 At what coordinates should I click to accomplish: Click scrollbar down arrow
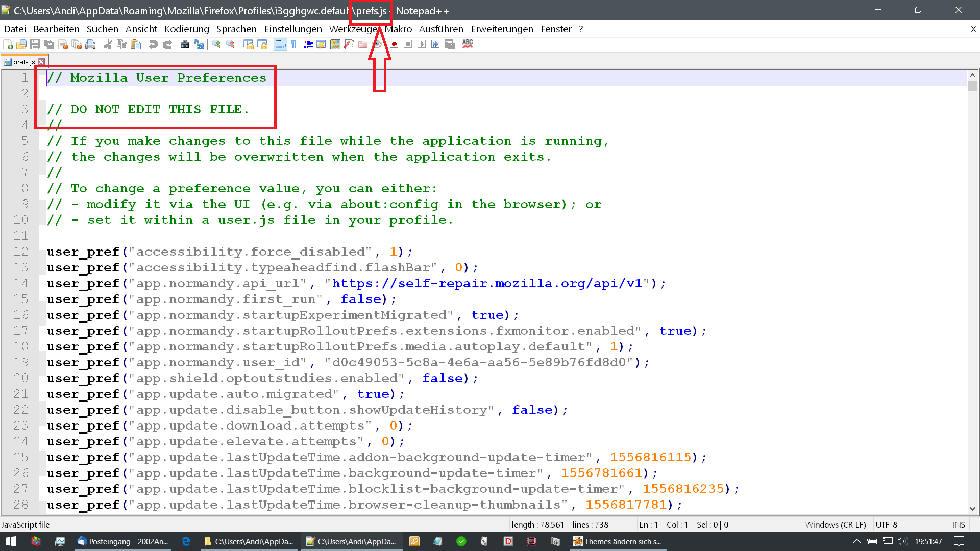[x=972, y=509]
